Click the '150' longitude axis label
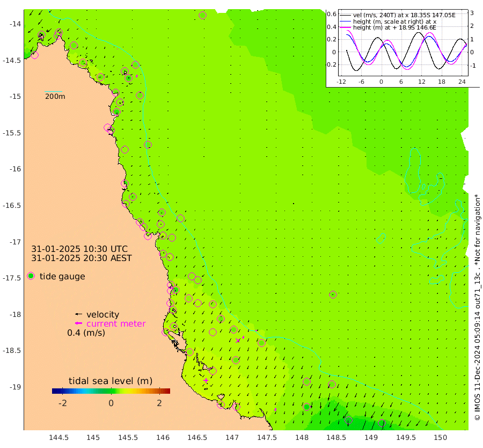The width and height of the screenshot is (483, 448). point(440,437)
